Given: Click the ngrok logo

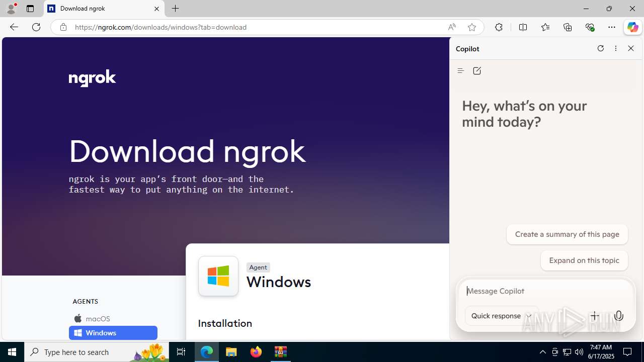Looking at the screenshot, I should (92, 78).
